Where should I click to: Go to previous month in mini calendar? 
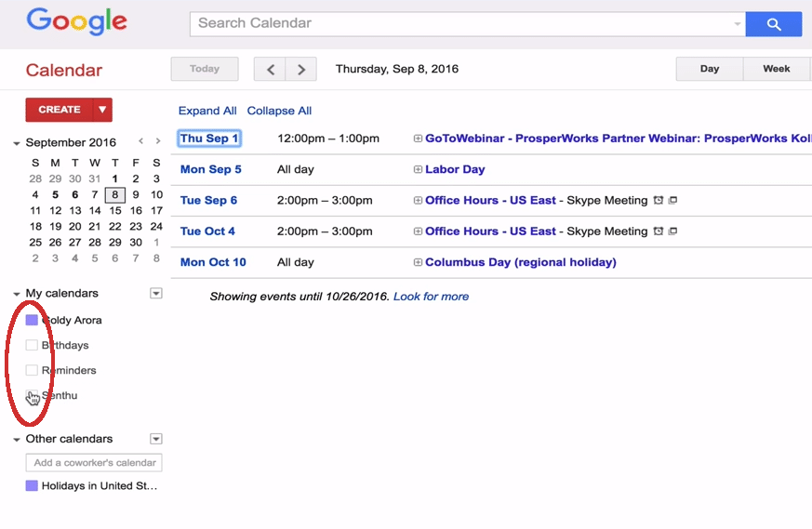click(140, 140)
